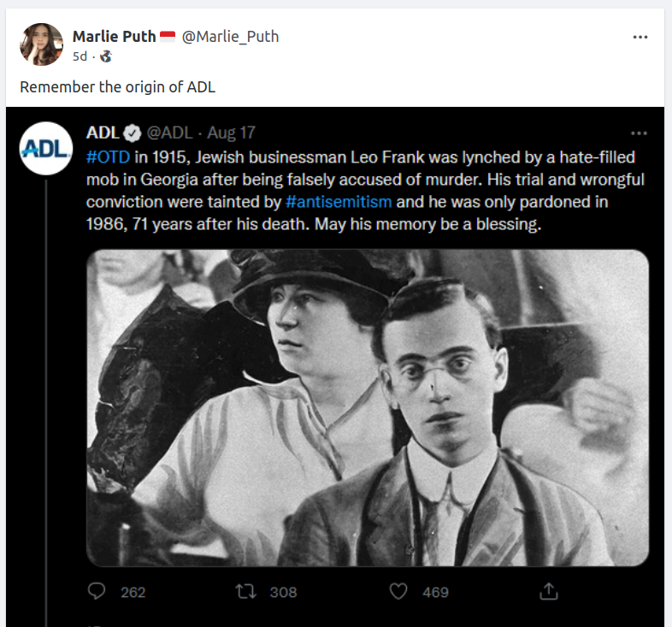Open the post options three-dot menu
The height and width of the screenshot is (627, 672).
[x=640, y=38]
